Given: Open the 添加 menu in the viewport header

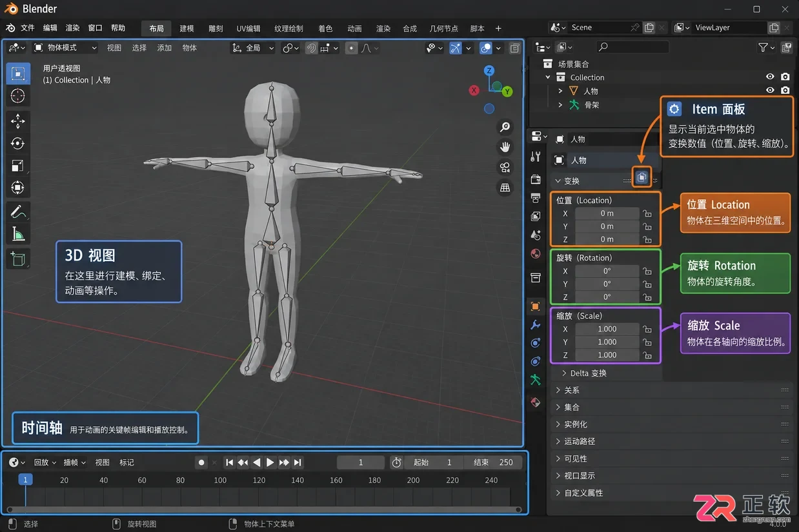Looking at the screenshot, I should tap(165, 48).
